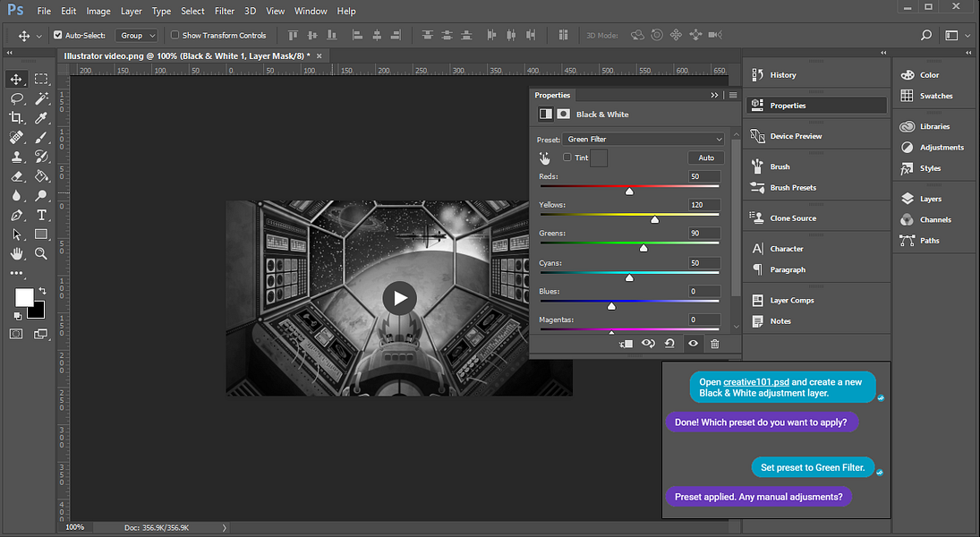View previous state of adjustment
The width and height of the screenshot is (980, 537).
pyautogui.click(x=648, y=344)
